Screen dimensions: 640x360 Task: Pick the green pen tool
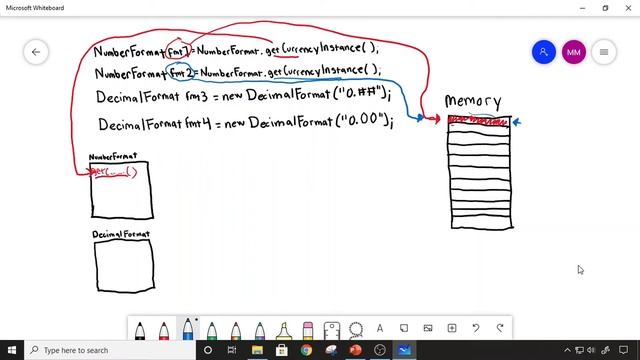click(x=212, y=331)
